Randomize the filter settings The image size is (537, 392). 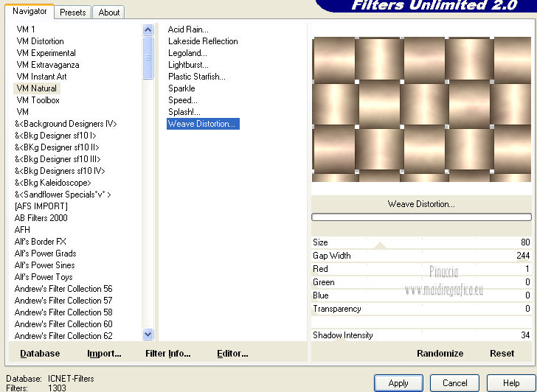click(x=440, y=354)
